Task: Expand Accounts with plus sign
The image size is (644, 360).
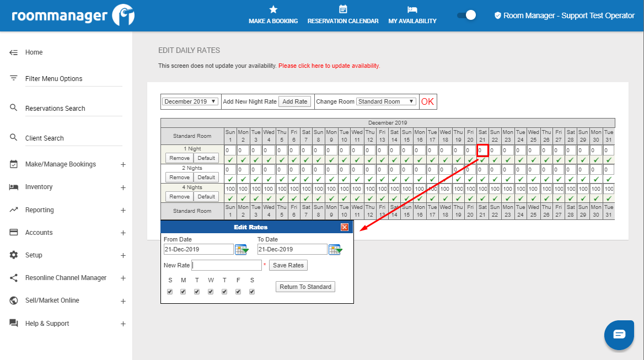Action: point(123,233)
